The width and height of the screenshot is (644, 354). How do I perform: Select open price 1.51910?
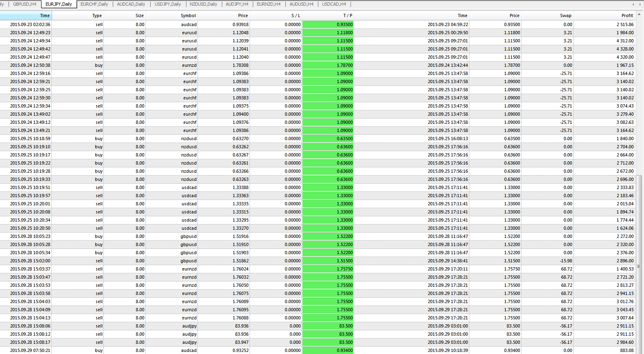(x=241, y=244)
